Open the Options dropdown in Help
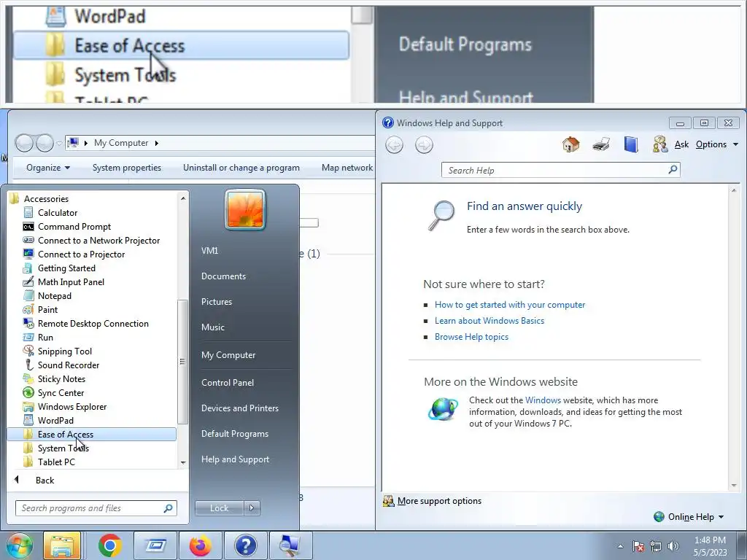The image size is (747, 560). tap(716, 144)
